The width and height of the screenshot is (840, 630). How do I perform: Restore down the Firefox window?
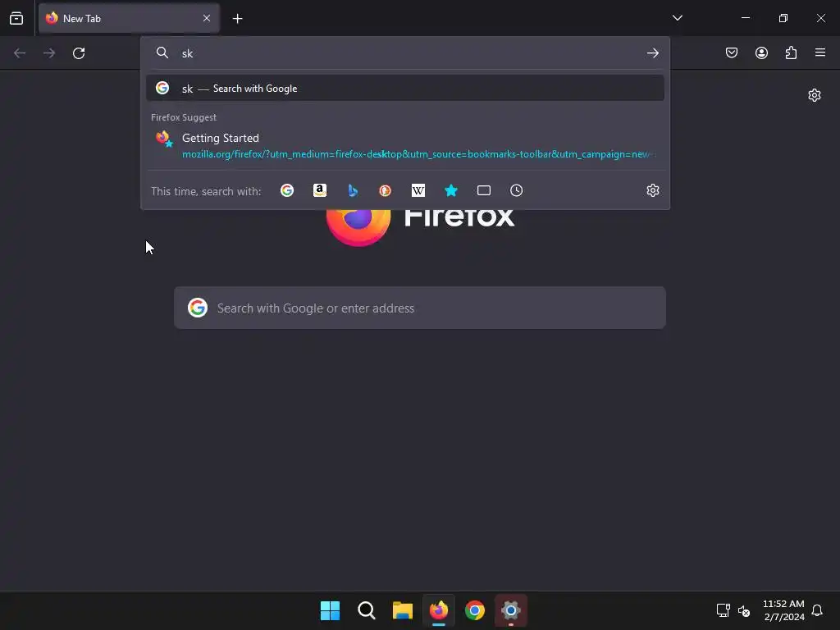point(783,18)
